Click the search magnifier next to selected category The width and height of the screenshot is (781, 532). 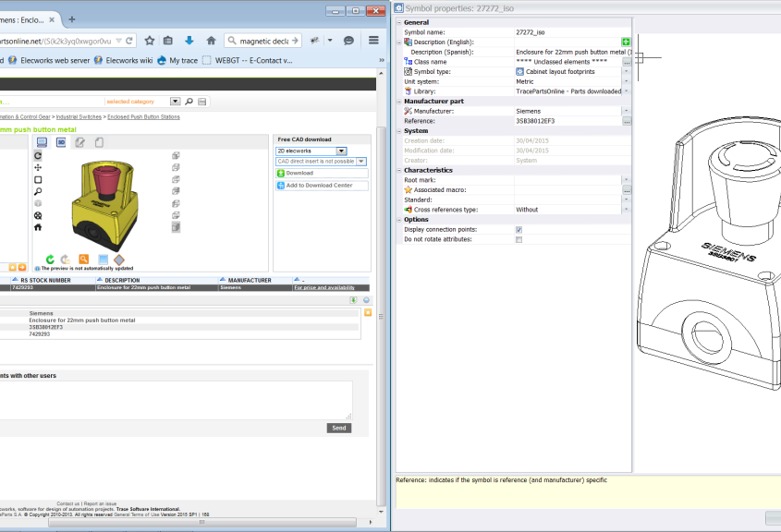pos(189,102)
